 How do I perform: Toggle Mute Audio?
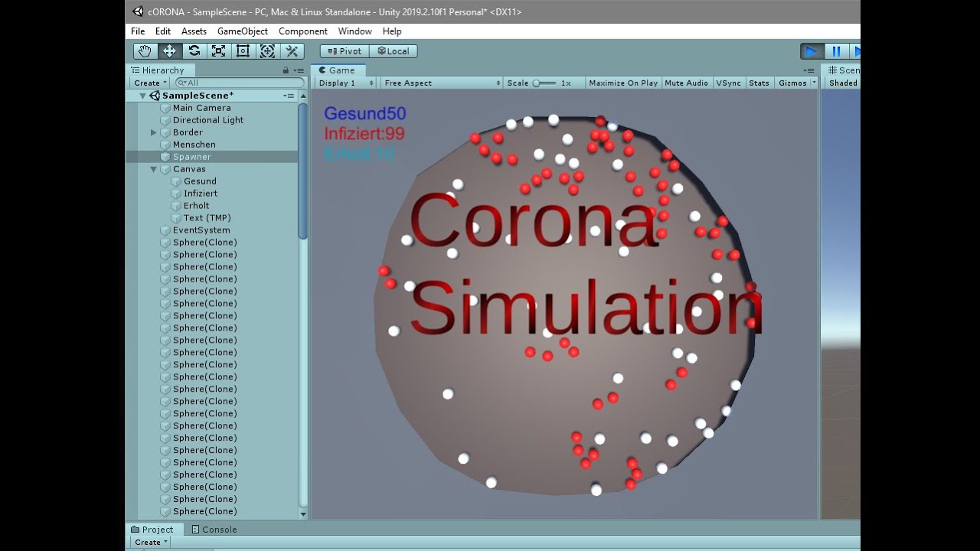[x=686, y=83]
